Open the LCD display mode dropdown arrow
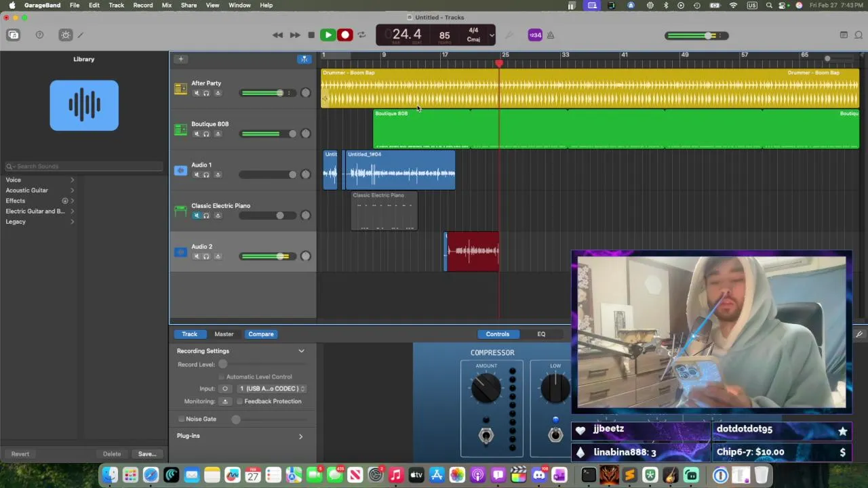Viewport: 868px width, 488px height. (492, 35)
